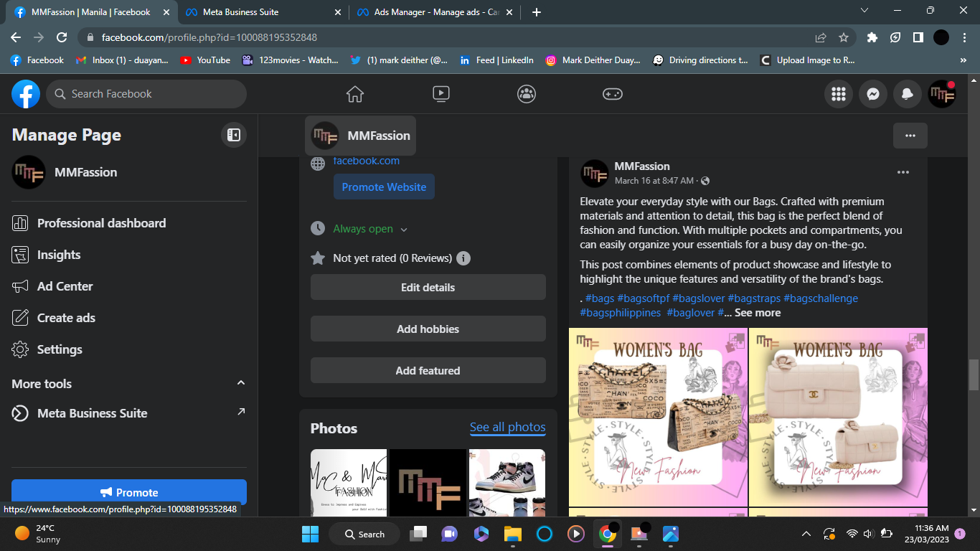Open Professional dashboard in the sidebar

[x=129, y=223]
